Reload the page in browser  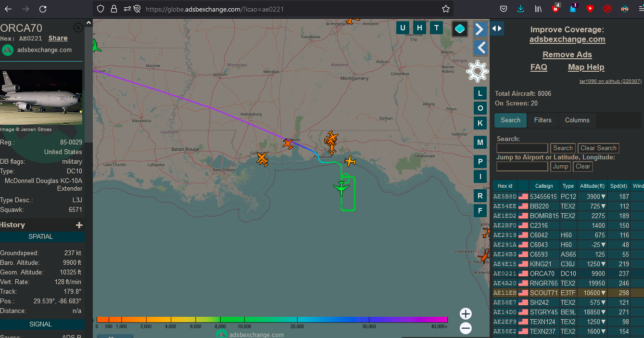[x=43, y=9]
